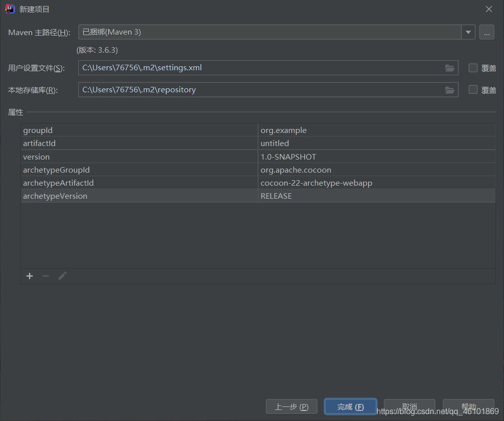Click the add property plus icon

coord(30,276)
